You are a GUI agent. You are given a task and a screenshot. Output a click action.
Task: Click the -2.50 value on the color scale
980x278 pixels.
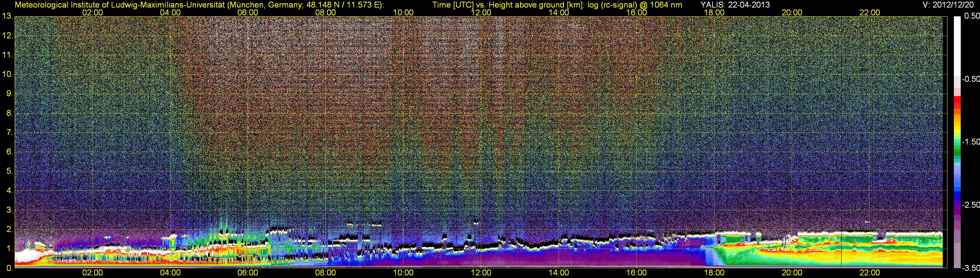coord(971,205)
